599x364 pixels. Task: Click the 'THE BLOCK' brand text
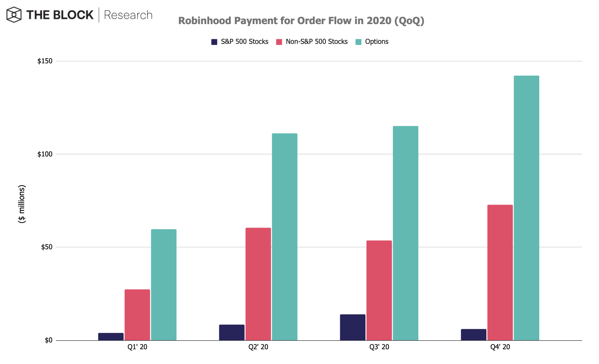click(60, 15)
